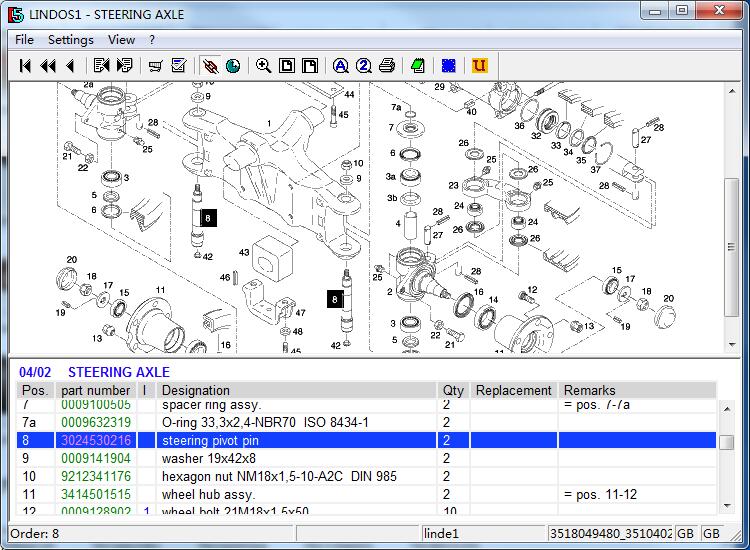
Task: Open the question mark help menu
Action: click(152, 40)
